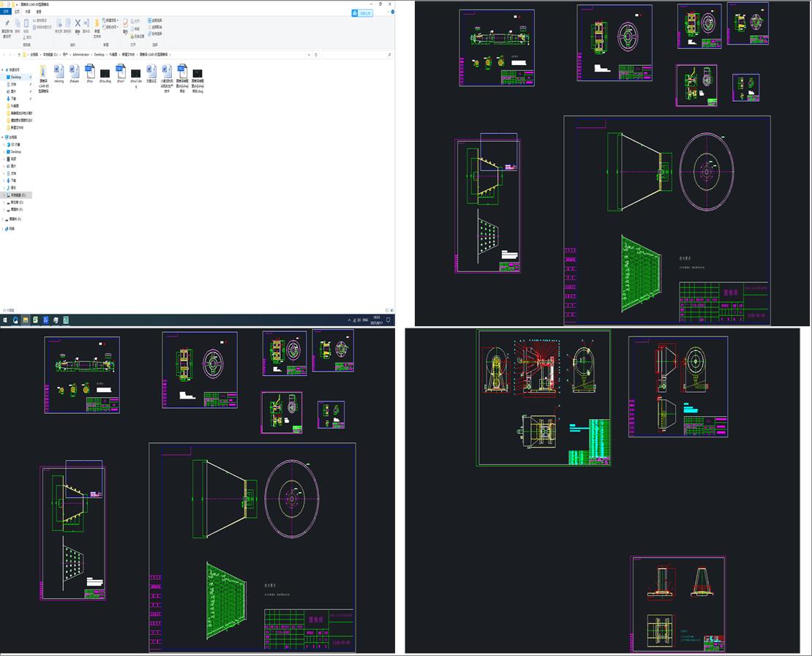
Task: Select drive (D:) in the navigation pane
Action: pos(17,203)
